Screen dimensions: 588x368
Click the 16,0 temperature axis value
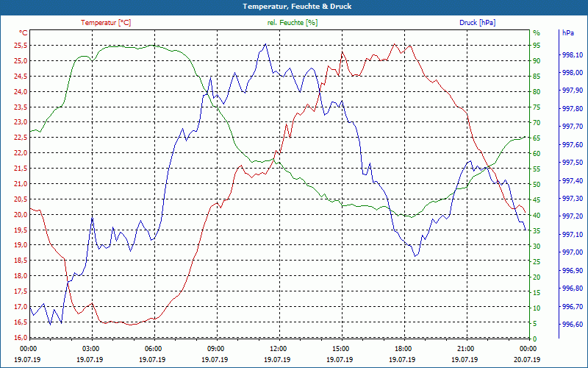21,337
